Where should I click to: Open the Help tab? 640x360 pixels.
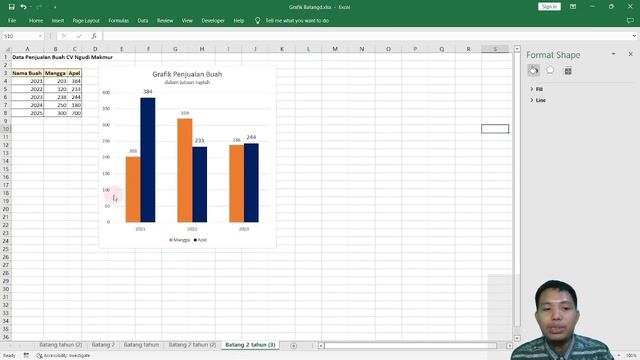239,20
